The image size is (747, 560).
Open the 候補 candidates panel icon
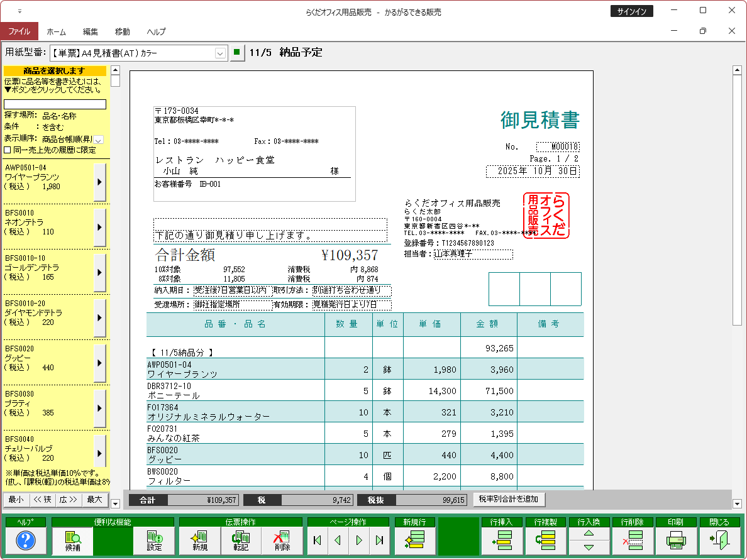coord(72,540)
